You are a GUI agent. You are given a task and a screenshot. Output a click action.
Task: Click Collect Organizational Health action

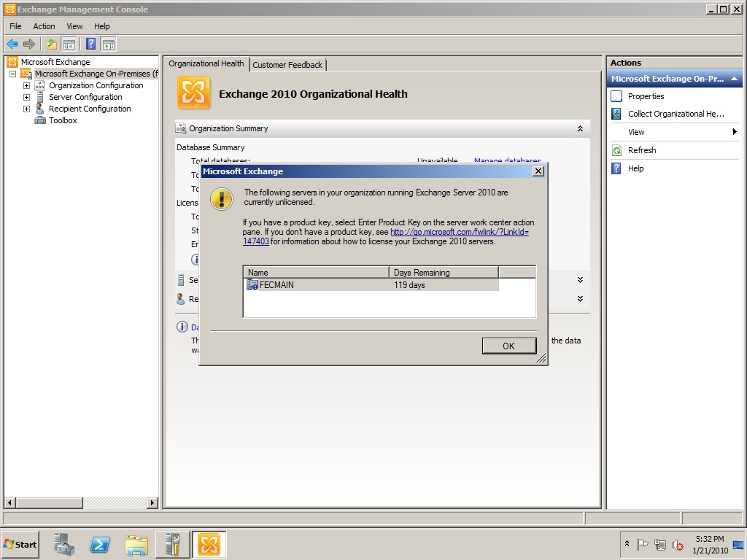pos(676,114)
